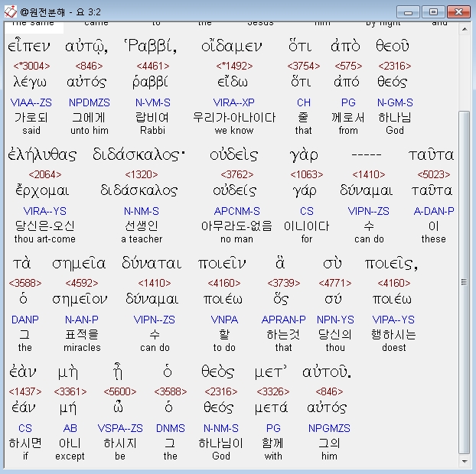Click the parsing code NPDMZS
Screen dimensions: 476x474
coord(90,102)
